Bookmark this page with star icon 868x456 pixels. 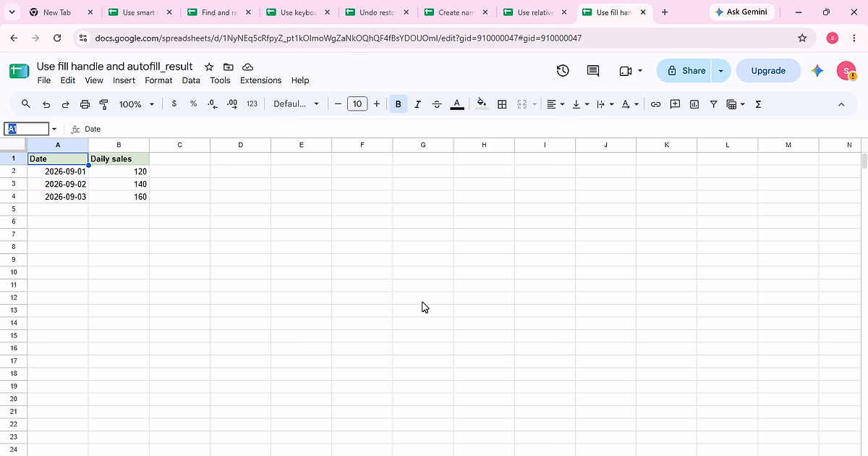802,38
